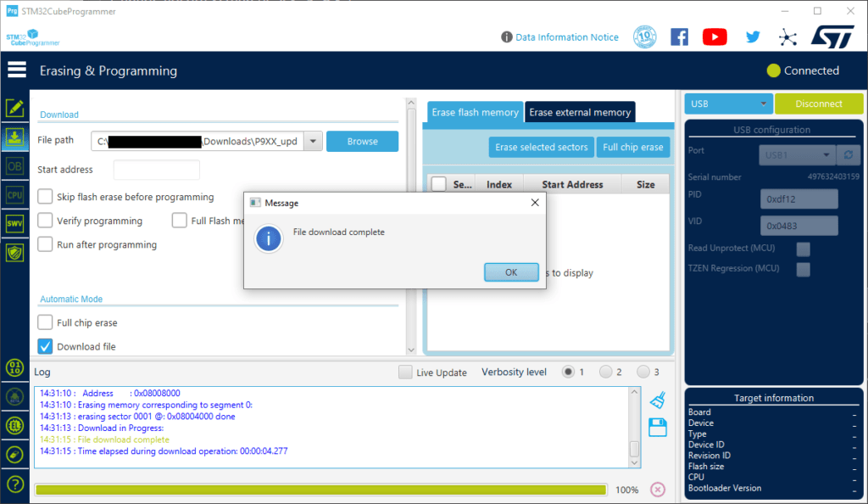The image size is (868, 504).
Task: Open the Port USB1 dropdown
Action: coord(797,155)
